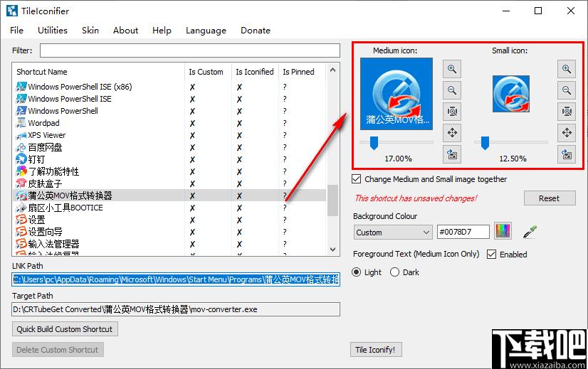Open the Background Colour Custom dropdown
Screen dimensions: 588x369
click(x=393, y=232)
